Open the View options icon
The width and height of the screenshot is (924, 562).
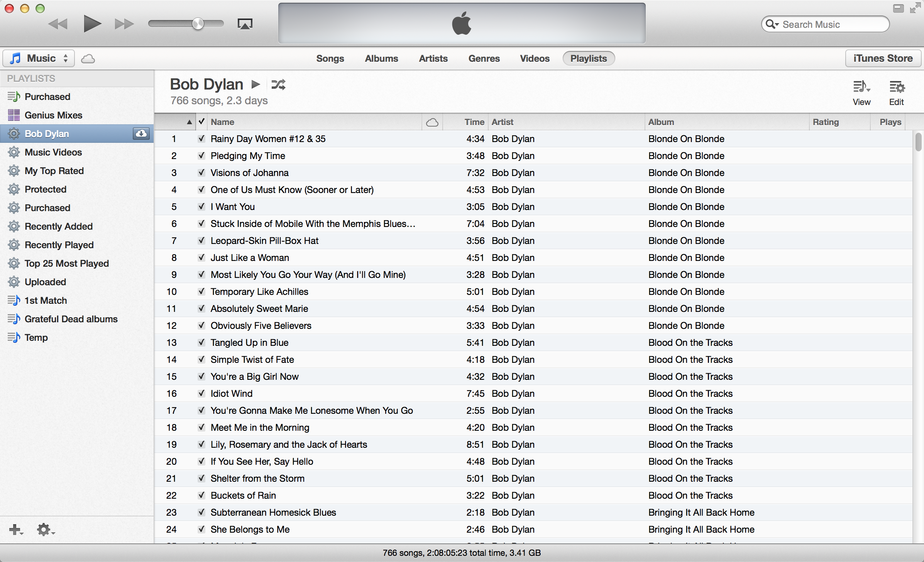tap(861, 87)
